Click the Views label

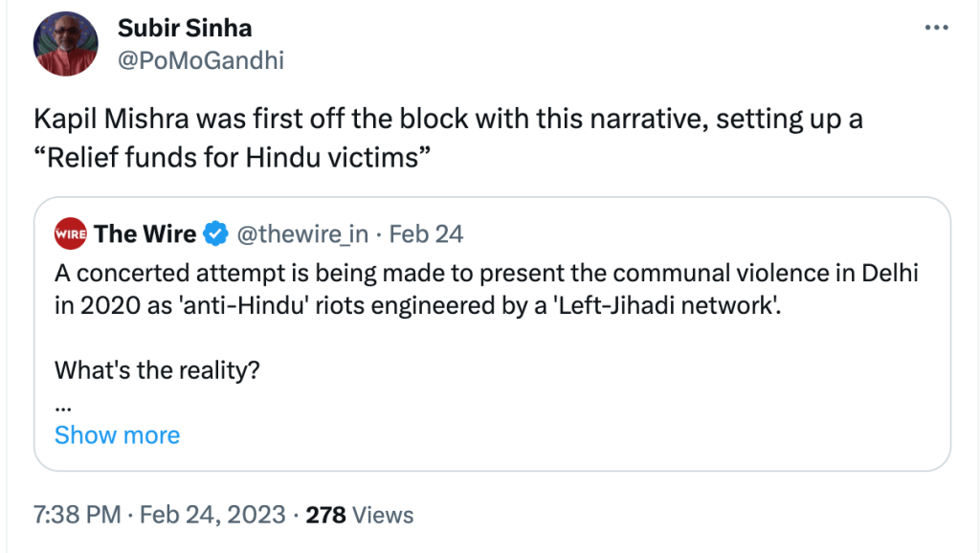tap(383, 515)
